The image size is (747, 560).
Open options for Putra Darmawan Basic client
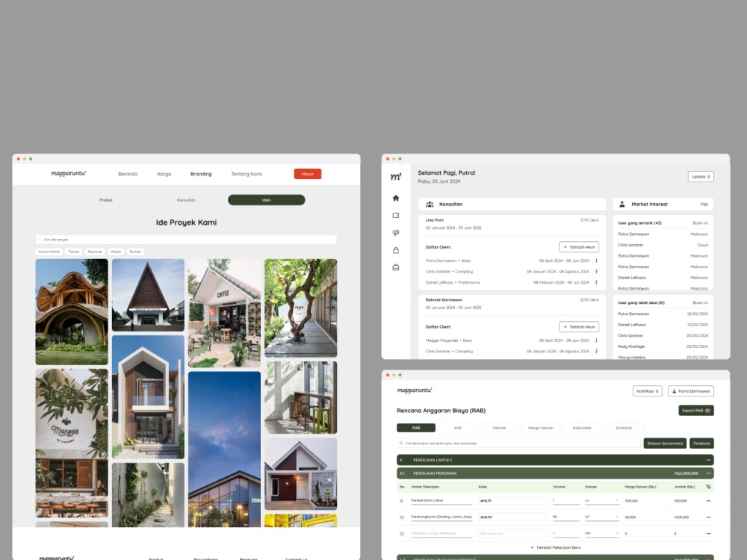596,261
